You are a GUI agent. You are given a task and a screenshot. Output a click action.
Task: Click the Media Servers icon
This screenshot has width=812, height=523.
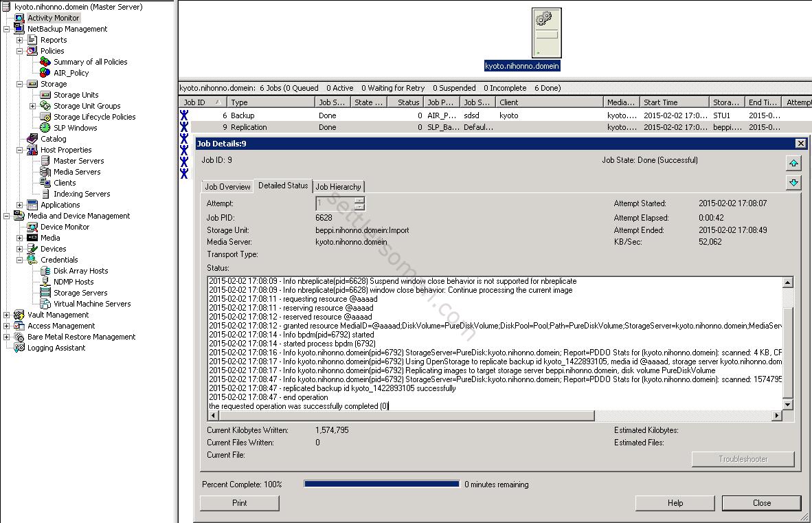point(45,172)
